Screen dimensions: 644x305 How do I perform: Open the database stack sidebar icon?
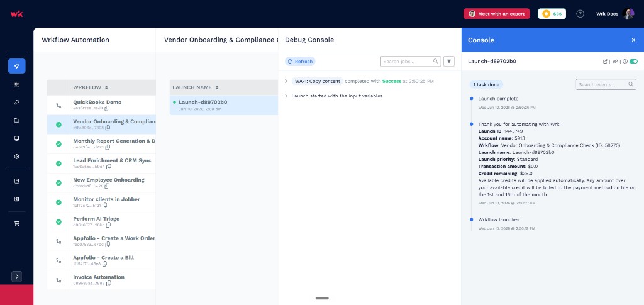click(x=17, y=138)
